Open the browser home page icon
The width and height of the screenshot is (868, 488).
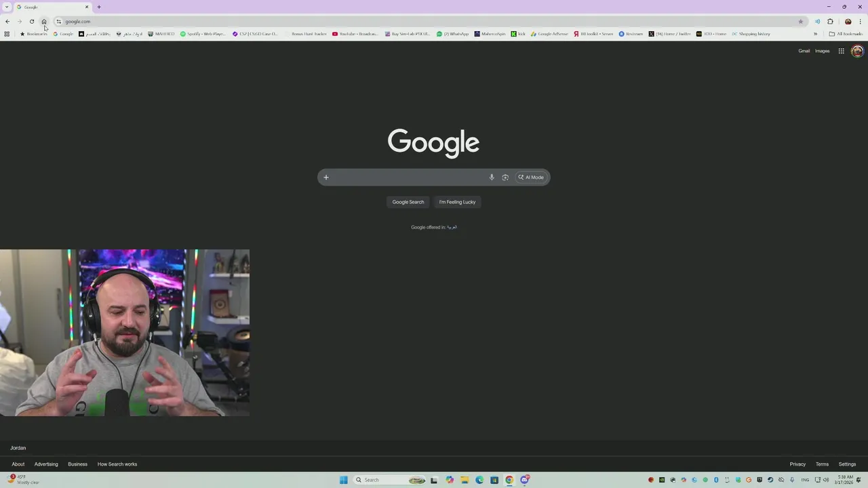click(x=44, y=22)
